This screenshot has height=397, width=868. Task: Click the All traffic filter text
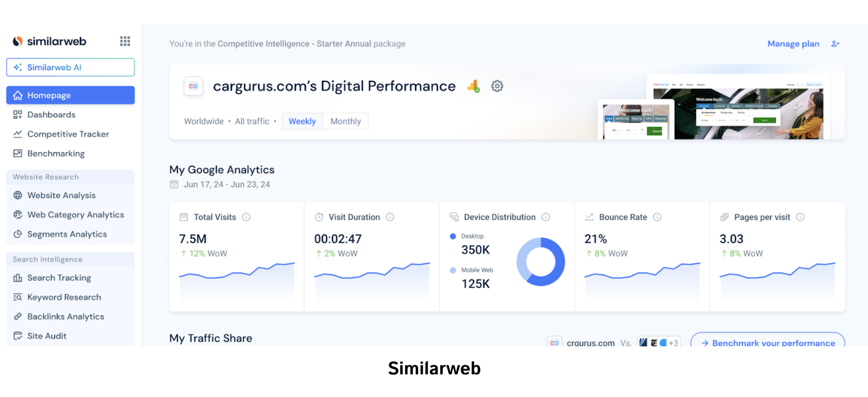tap(252, 121)
